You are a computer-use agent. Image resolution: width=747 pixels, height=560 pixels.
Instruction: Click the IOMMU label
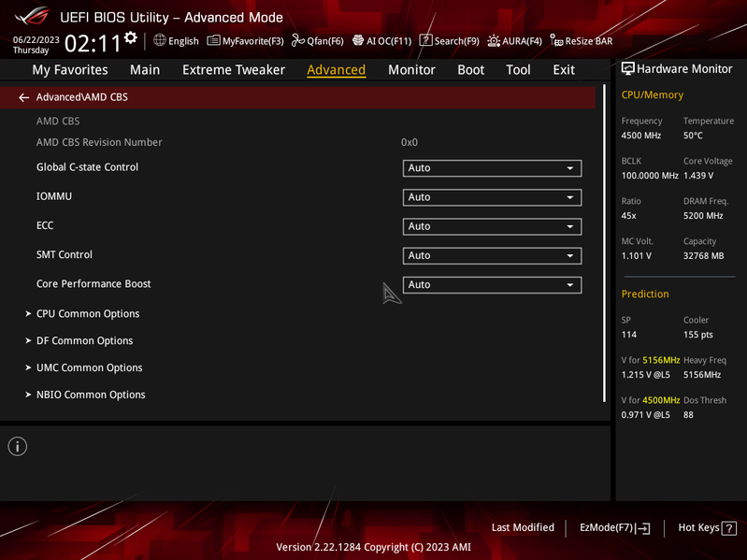54,196
